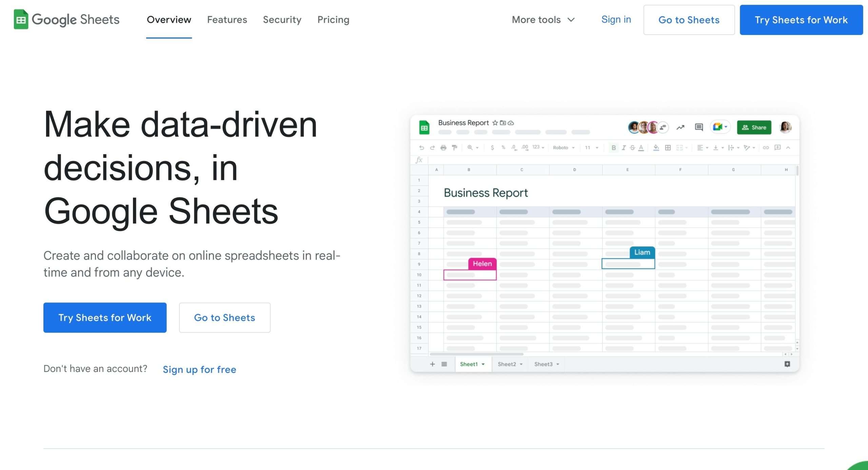Open the Pricing nav tab
This screenshot has height=470, width=868.
coord(333,20)
